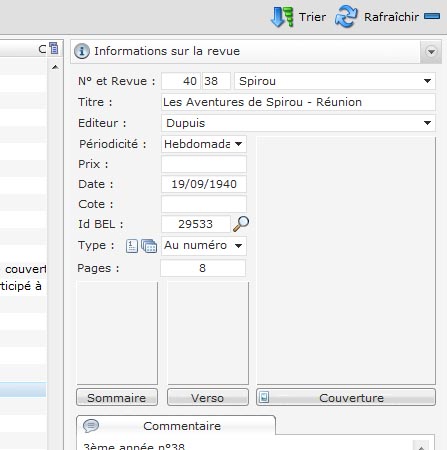The width and height of the screenshot is (447, 450).
Task: Click the magnifying glass beside Id BEL
Action: click(x=241, y=224)
